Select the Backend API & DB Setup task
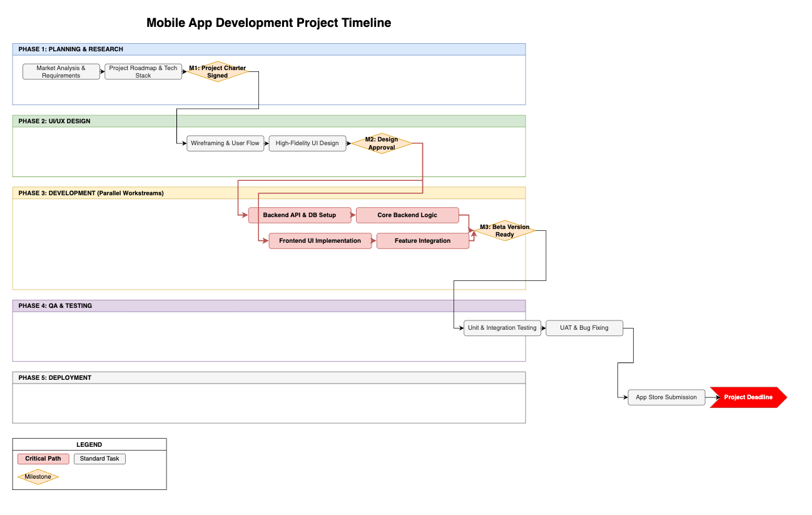Screen dimensions: 812x515 click(300, 215)
